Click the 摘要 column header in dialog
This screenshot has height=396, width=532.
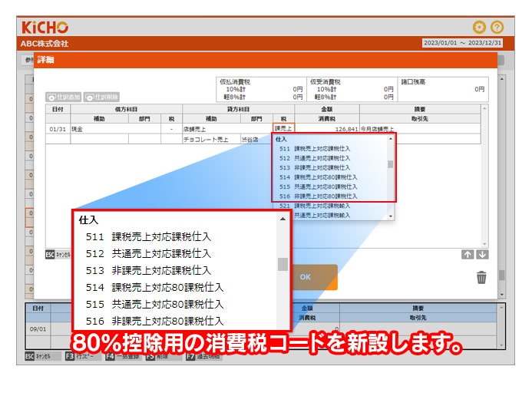420,109
